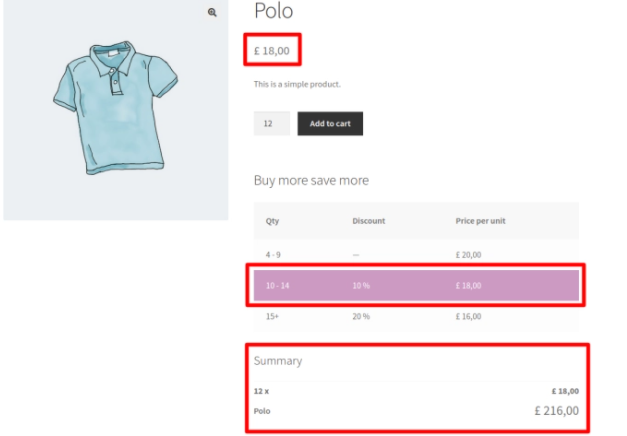Click the £ 16,00 price per unit cell
This screenshot has width=627, height=436.
pyautogui.click(x=468, y=316)
